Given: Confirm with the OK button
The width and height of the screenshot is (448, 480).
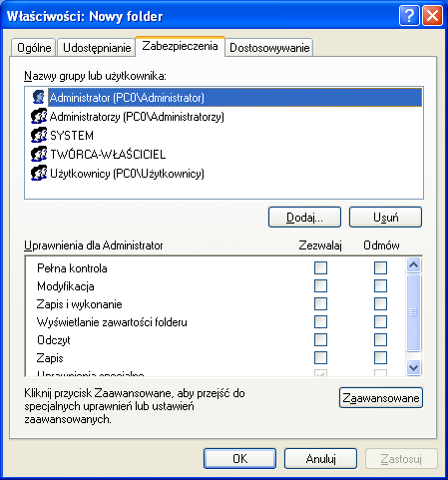Looking at the screenshot, I should click(x=239, y=459).
